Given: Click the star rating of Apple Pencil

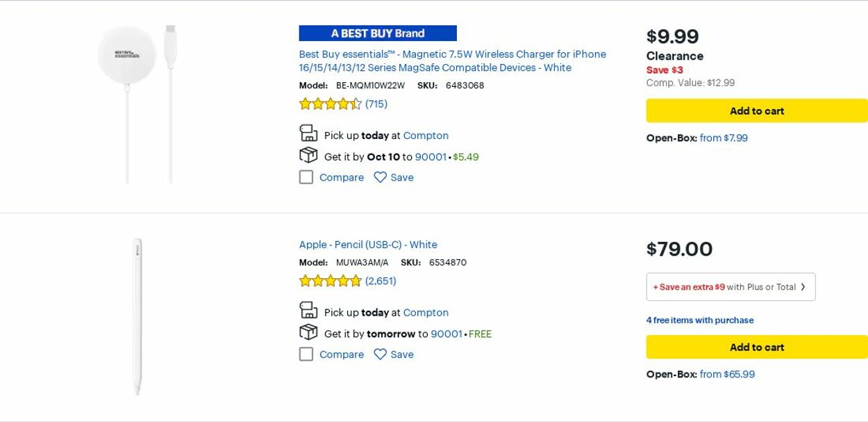Looking at the screenshot, I should [x=331, y=281].
